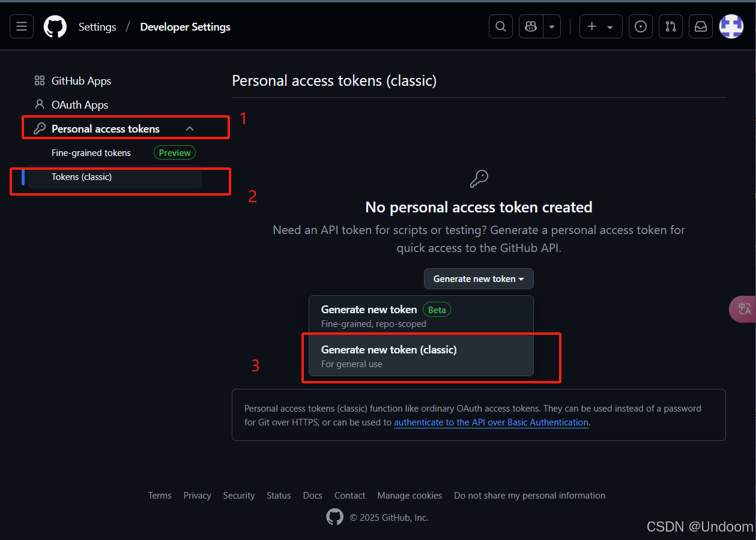This screenshot has width=756, height=540.
Task: Click Developer Settings breadcrumb
Action: point(185,27)
